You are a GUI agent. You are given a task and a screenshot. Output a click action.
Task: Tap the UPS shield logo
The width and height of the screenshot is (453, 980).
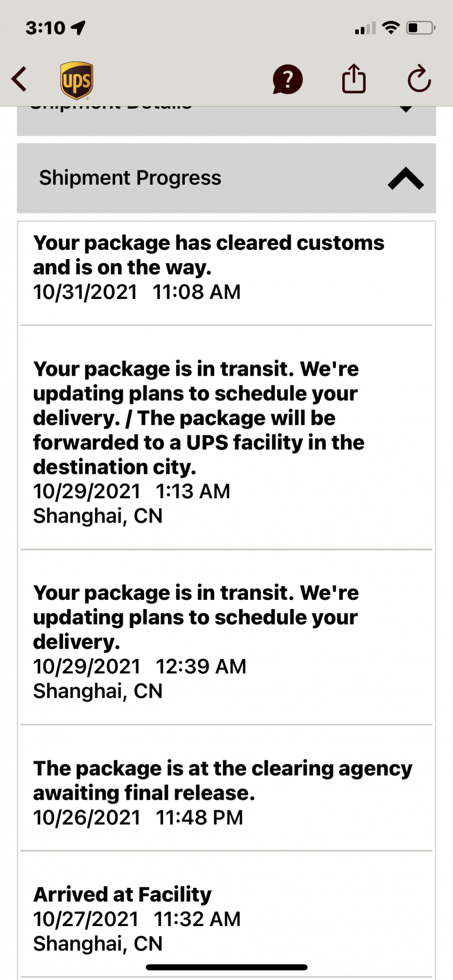coord(76,80)
